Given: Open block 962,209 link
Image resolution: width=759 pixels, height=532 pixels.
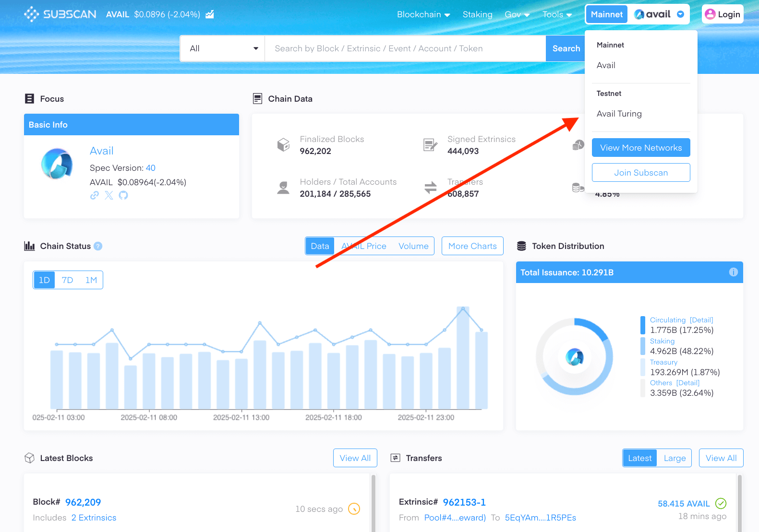Looking at the screenshot, I should [x=83, y=502].
